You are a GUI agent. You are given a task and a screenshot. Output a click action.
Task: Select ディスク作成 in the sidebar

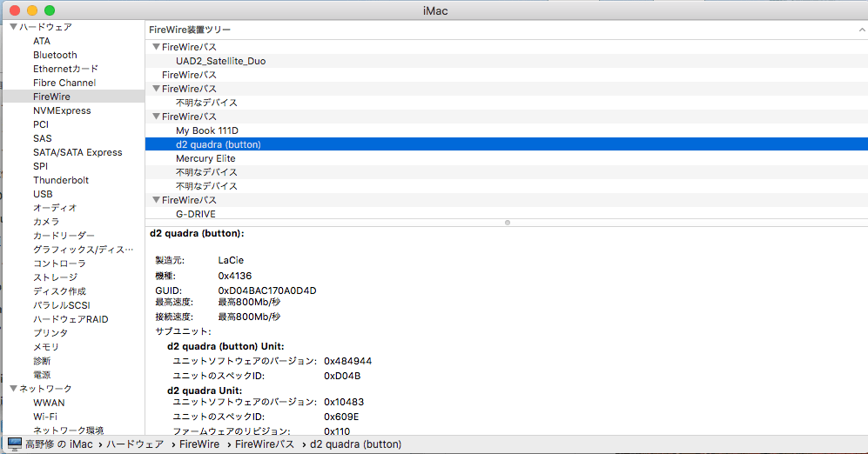click(x=59, y=290)
